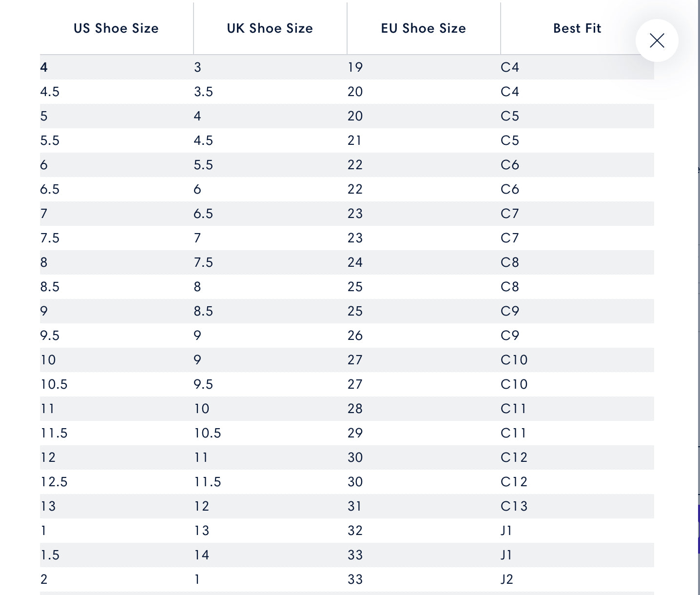
Task: Close the size chart popup
Action: (657, 40)
